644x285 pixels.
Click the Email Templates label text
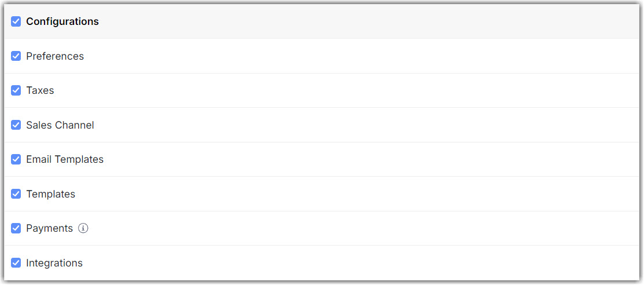click(65, 159)
